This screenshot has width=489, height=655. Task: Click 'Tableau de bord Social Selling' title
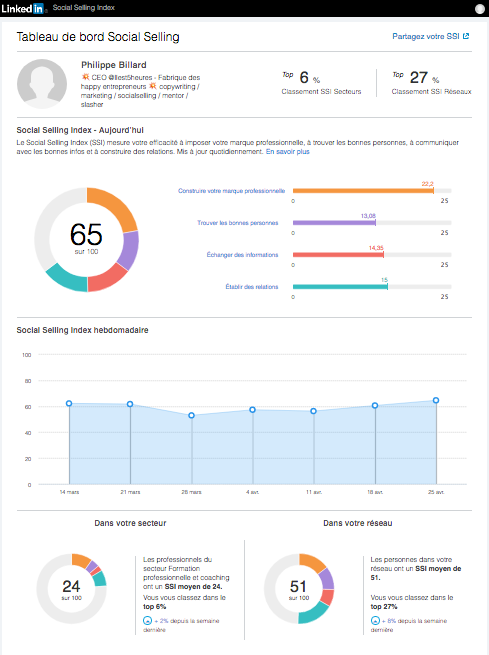tap(98, 37)
